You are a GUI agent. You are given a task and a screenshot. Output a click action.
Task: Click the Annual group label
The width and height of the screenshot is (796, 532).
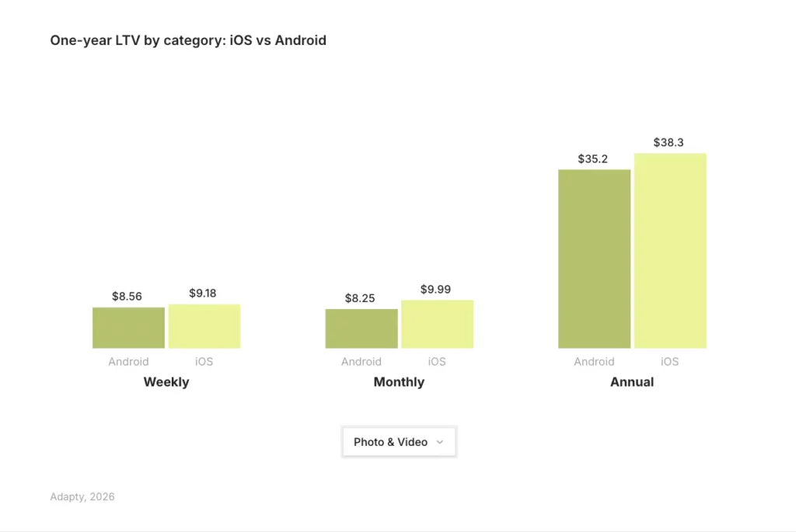631,381
